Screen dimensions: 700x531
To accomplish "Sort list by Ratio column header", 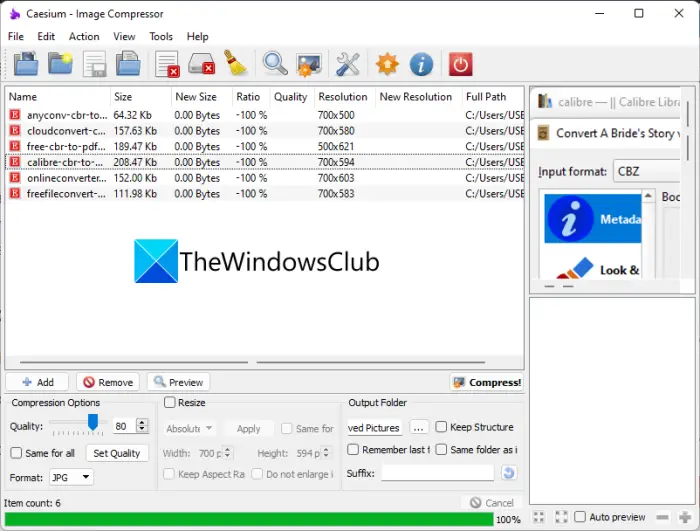I will tap(251, 97).
